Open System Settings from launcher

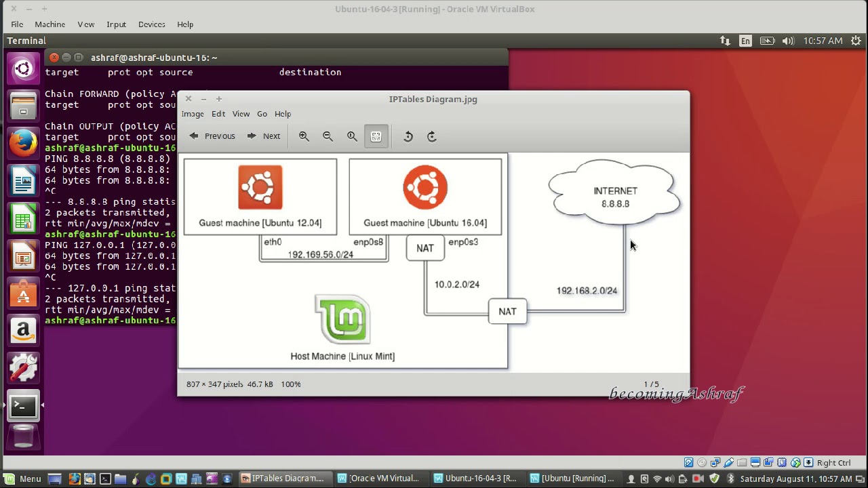click(23, 369)
